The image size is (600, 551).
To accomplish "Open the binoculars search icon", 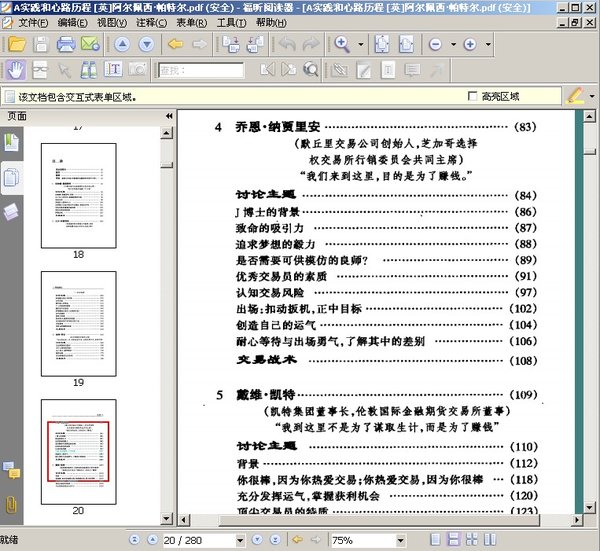I will tap(88, 70).
